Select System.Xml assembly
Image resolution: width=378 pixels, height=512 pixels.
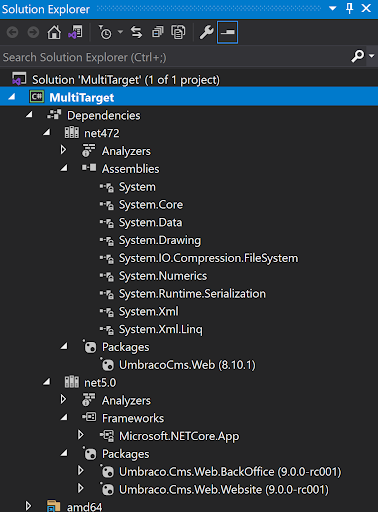click(x=149, y=311)
